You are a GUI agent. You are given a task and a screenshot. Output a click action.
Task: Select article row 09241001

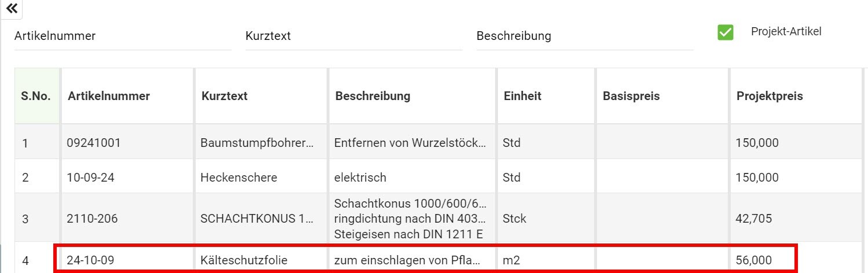94,142
